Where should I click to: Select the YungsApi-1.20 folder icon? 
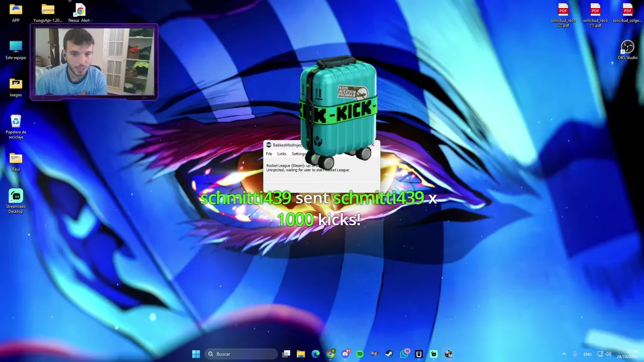48,13
